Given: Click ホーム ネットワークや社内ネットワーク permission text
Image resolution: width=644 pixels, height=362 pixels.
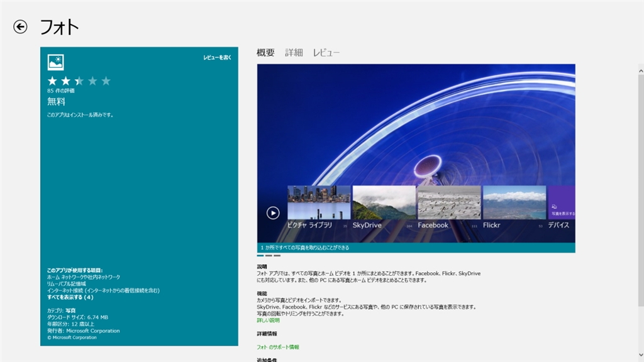Looking at the screenshot, I should 84,277.
